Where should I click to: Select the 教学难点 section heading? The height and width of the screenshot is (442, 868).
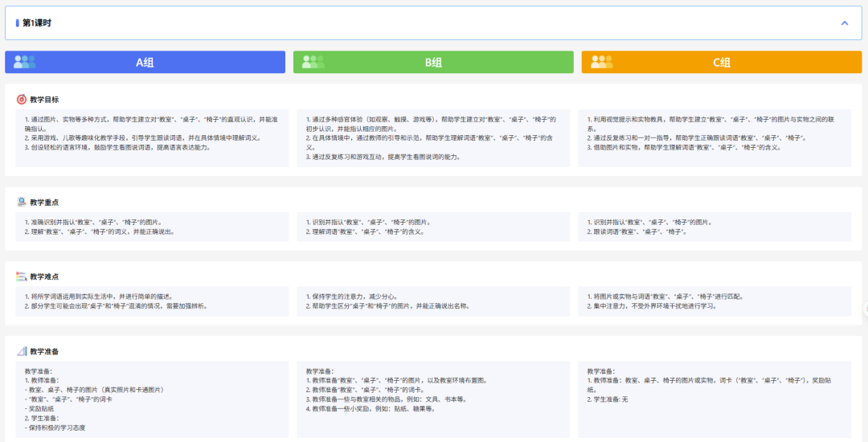coord(44,276)
